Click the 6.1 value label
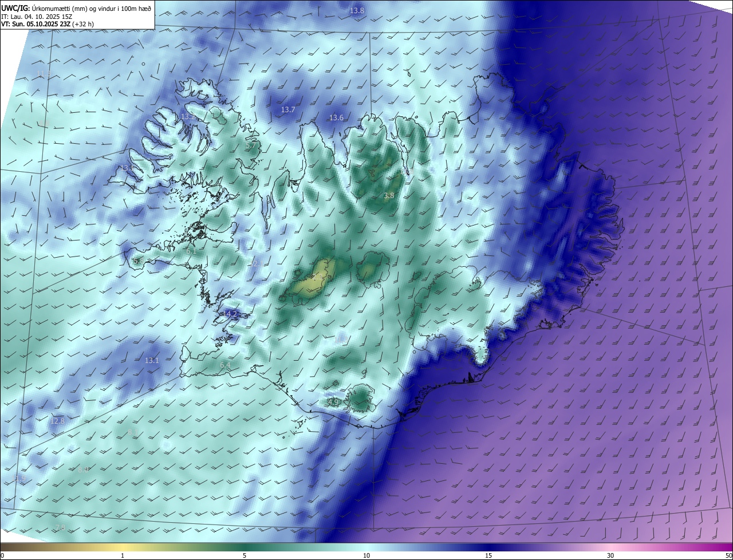Screen dimensions: 733x560 click(x=191, y=251)
